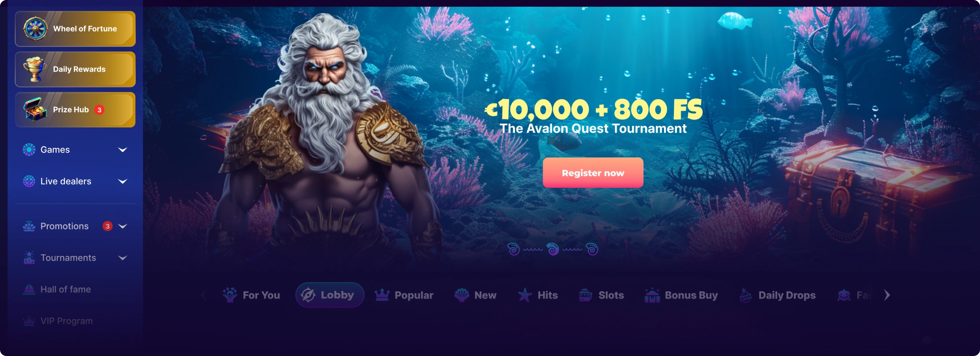Open the Prize Hub treasure chest icon
Image resolution: width=980 pixels, height=356 pixels.
tap(35, 110)
